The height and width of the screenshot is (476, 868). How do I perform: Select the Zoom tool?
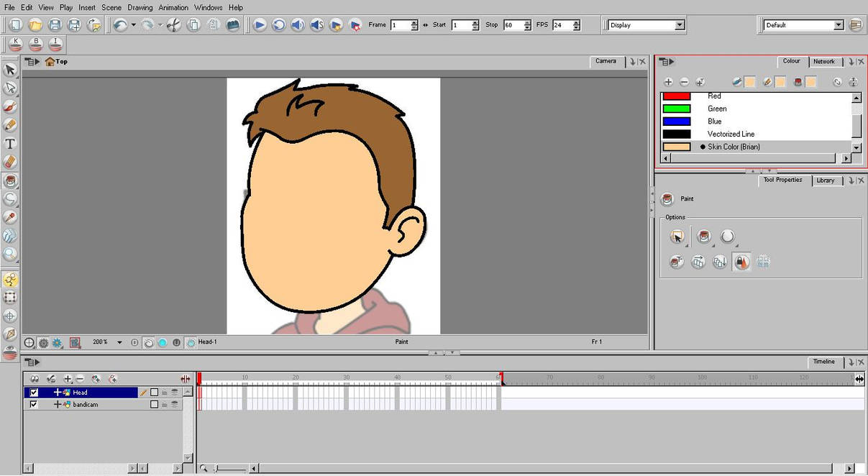coord(10,255)
